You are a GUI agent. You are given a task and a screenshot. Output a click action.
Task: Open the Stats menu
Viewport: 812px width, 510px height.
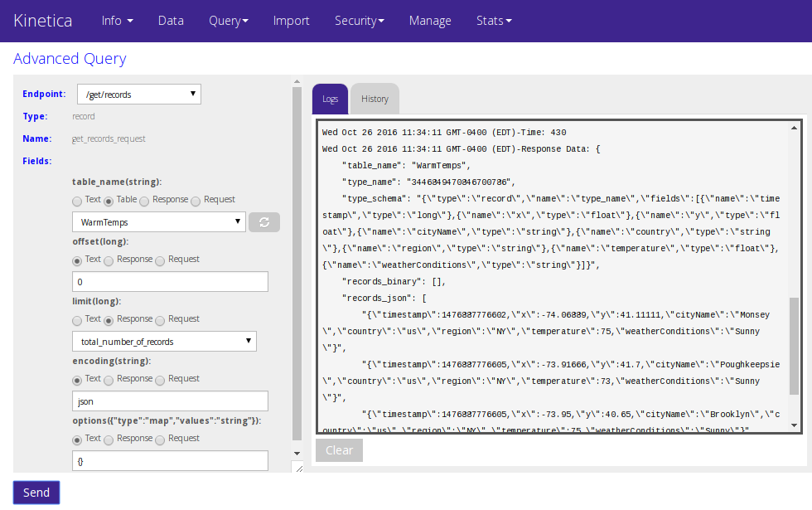494,21
